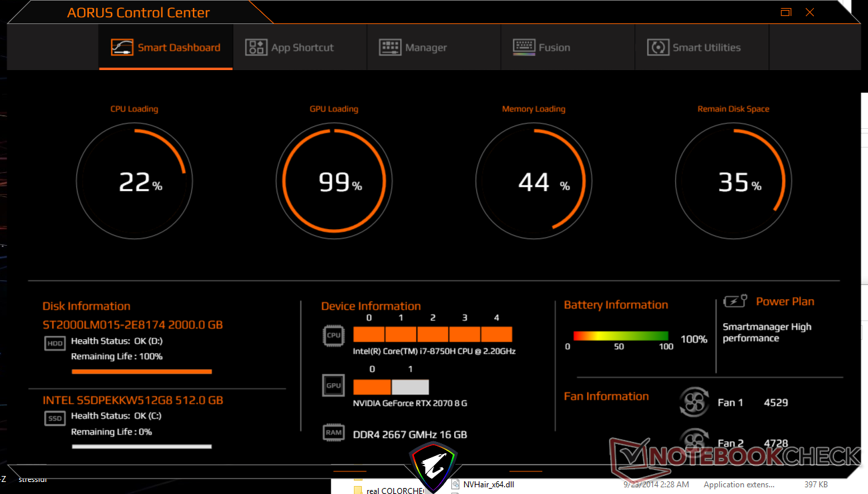Click the Fan 1 speed value 4529

click(776, 403)
